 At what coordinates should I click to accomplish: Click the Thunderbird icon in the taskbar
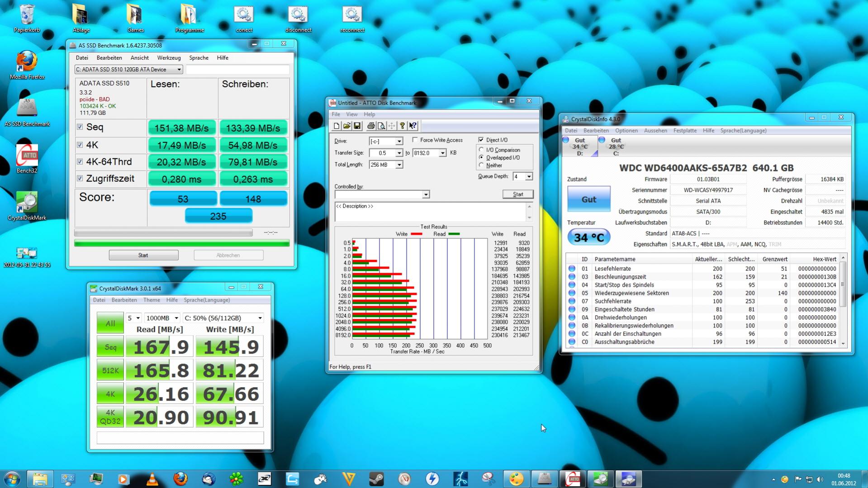[x=209, y=479]
